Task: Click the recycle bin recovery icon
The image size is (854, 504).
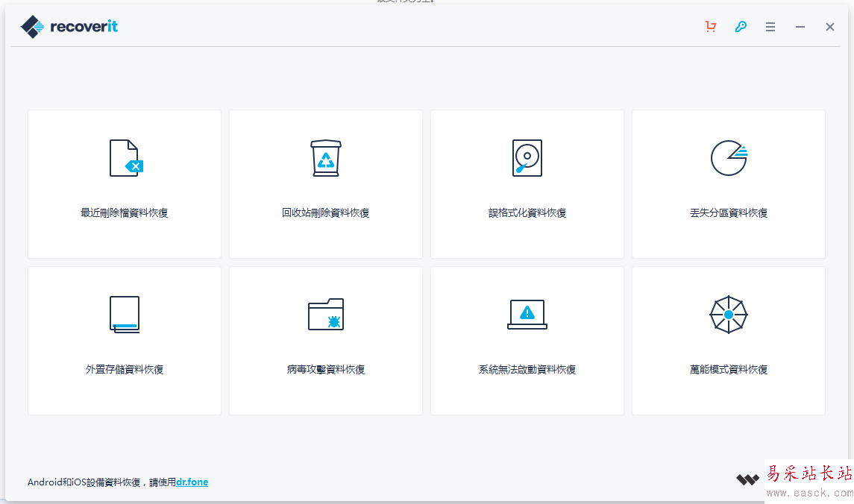Action: 326,158
